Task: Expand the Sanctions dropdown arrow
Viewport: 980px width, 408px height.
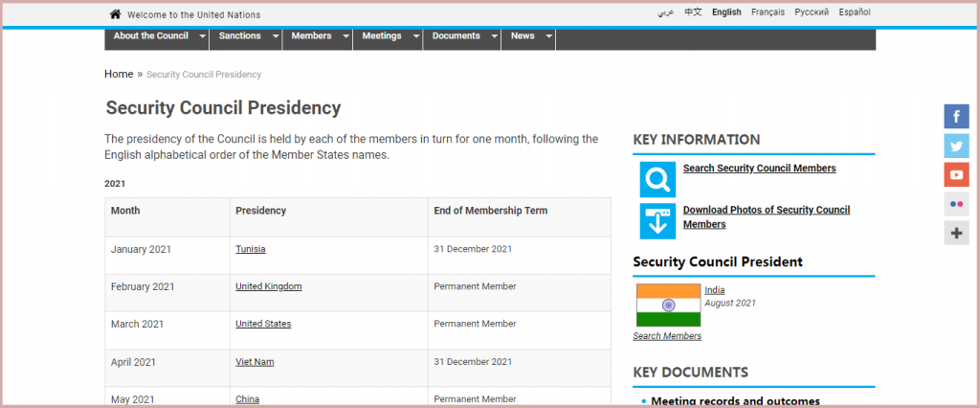Action: (x=275, y=37)
